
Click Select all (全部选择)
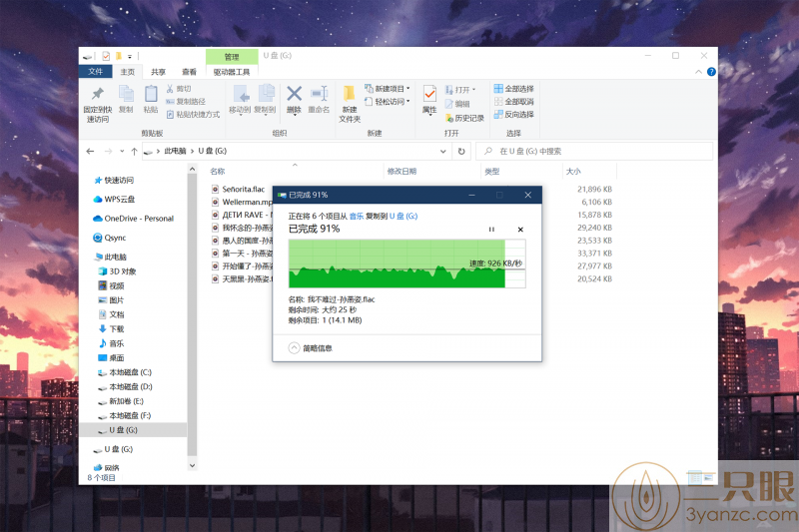[513, 89]
